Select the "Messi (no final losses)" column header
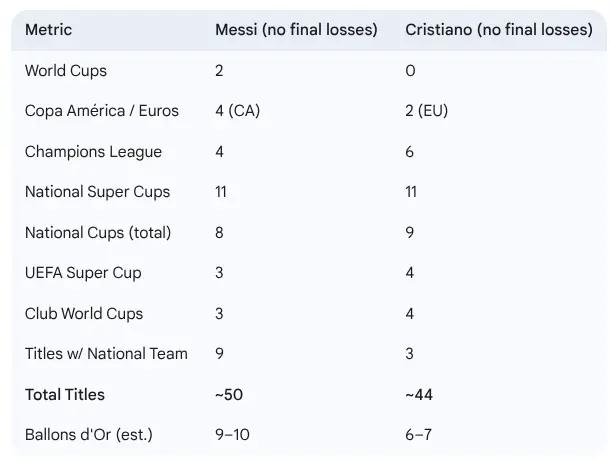610x461 pixels. [296, 30]
